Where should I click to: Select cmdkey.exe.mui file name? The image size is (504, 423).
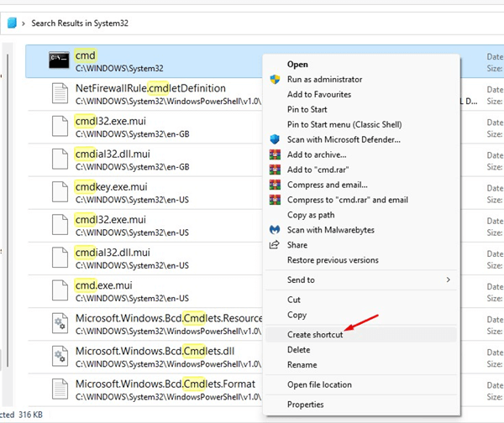coord(111,186)
